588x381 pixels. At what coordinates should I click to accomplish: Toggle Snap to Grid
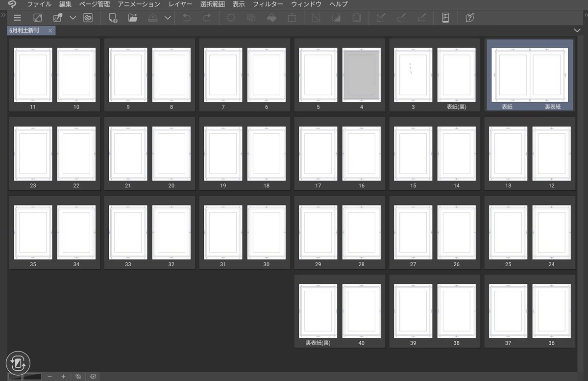click(x=421, y=18)
